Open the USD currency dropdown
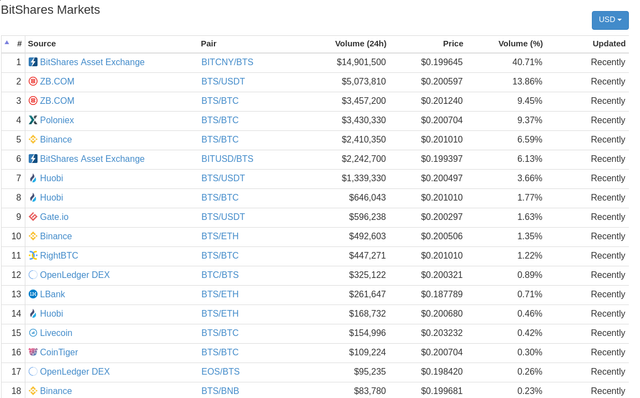The image size is (640, 398). tap(610, 20)
